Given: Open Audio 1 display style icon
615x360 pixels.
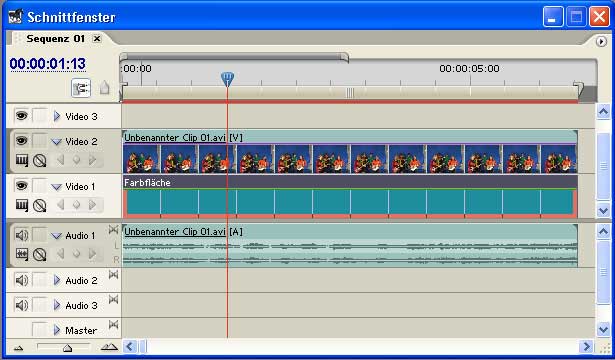Looking at the screenshot, I should tap(22, 254).
